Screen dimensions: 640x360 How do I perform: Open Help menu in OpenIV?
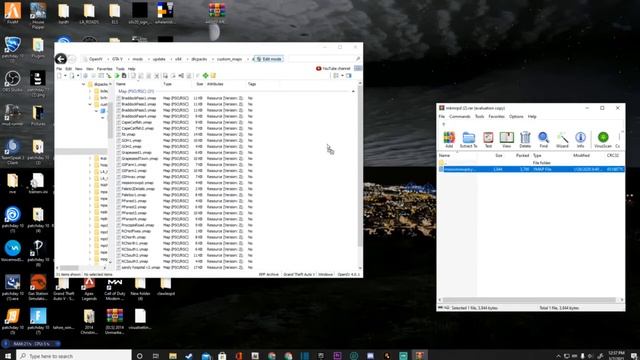click(x=131, y=69)
